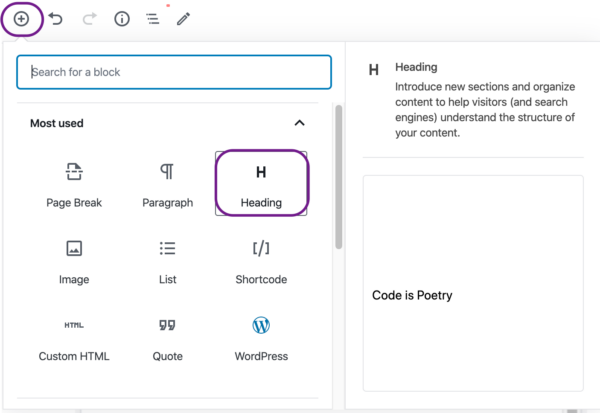Image resolution: width=600 pixels, height=413 pixels.
Task: Add a Custom HTML block
Action: tap(74, 338)
